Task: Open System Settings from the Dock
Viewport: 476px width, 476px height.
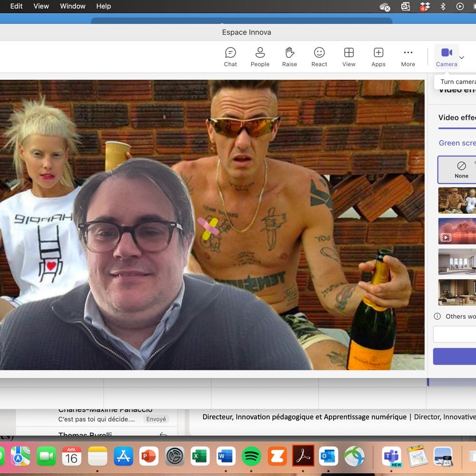Action: [x=175, y=456]
